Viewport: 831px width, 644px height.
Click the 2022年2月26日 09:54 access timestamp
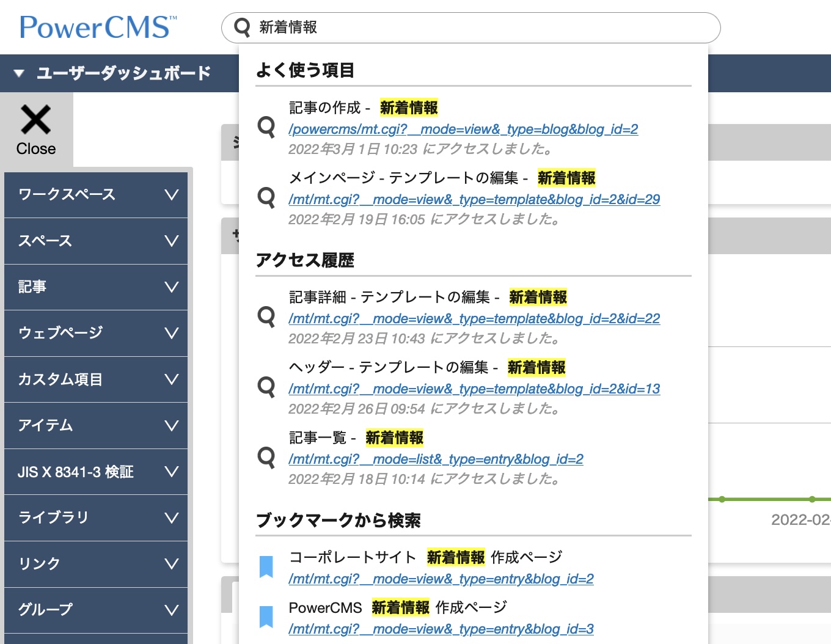(x=425, y=409)
